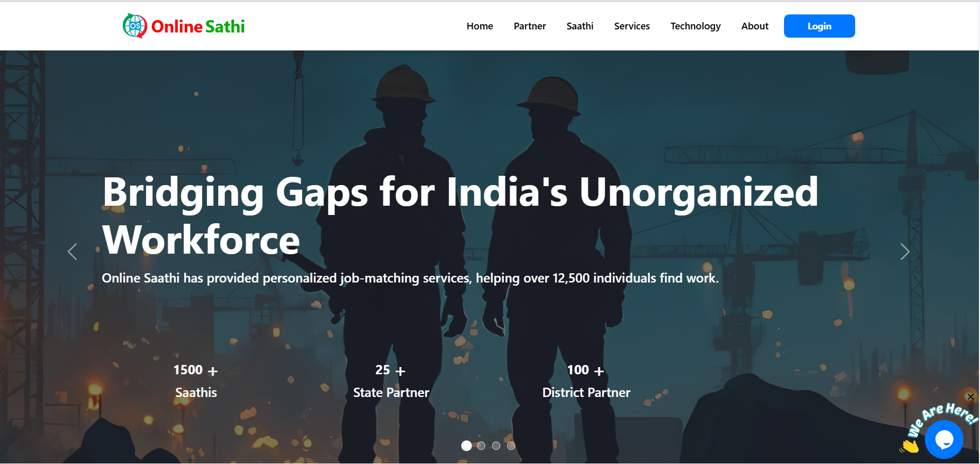Select the first carousel indicator dot

(x=466, y=445)
